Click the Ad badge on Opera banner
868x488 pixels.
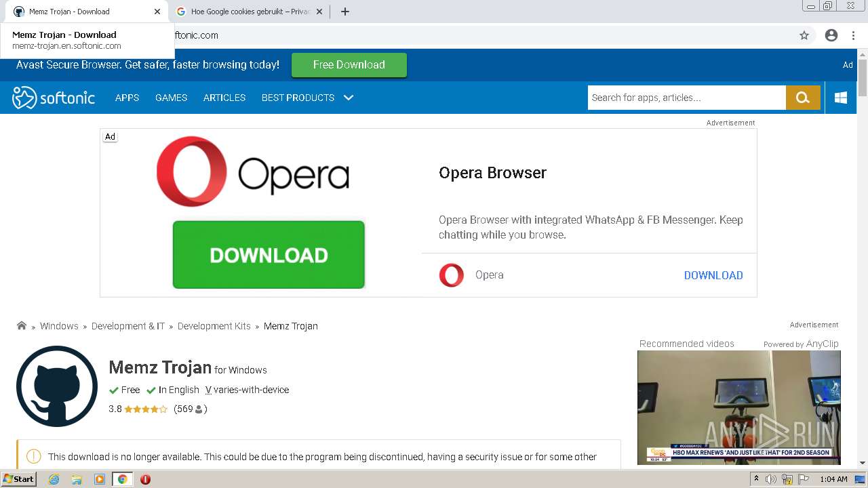click(110, 136)
